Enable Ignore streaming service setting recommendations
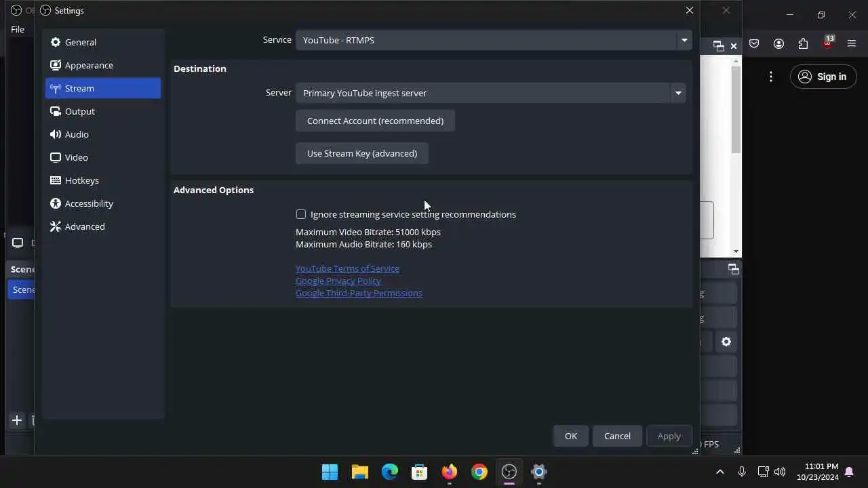 [301, 214]
